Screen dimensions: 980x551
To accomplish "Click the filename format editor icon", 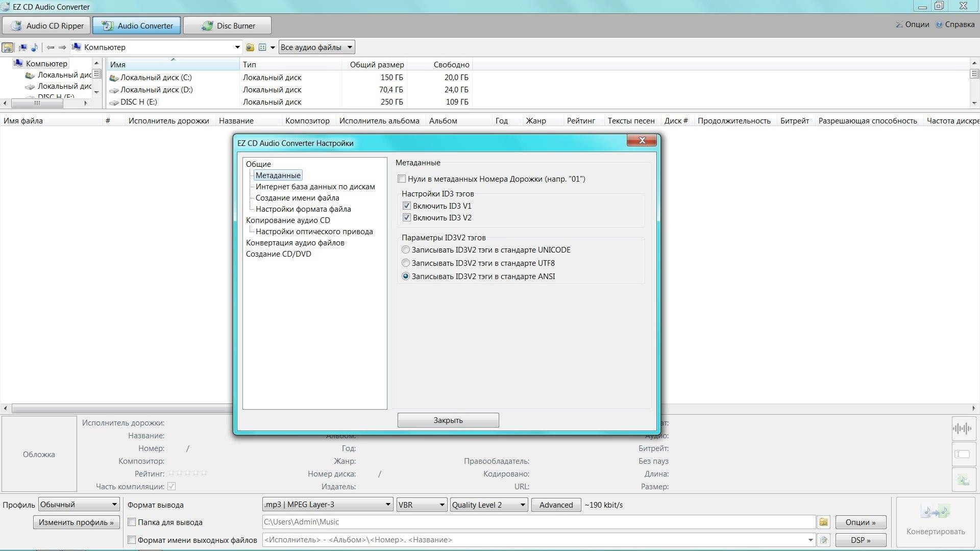I will (823, 540).
